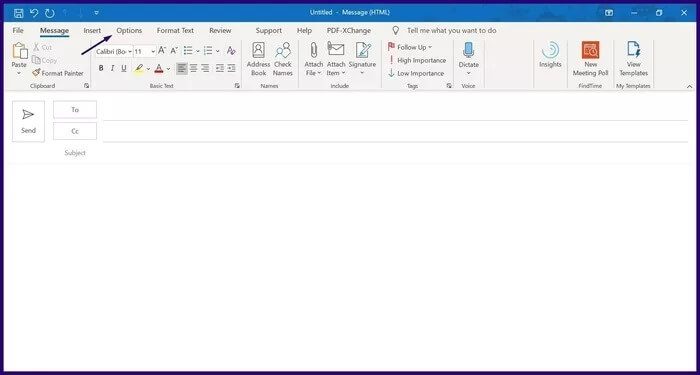
Task: Collapse the ribbon with the chevron
Action: pos(689,86)
